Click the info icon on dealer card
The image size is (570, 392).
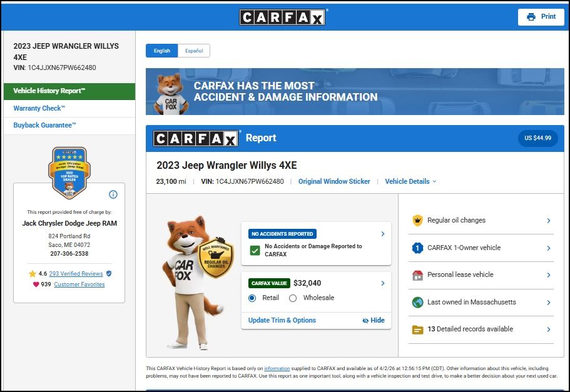(x=113, y=194)
